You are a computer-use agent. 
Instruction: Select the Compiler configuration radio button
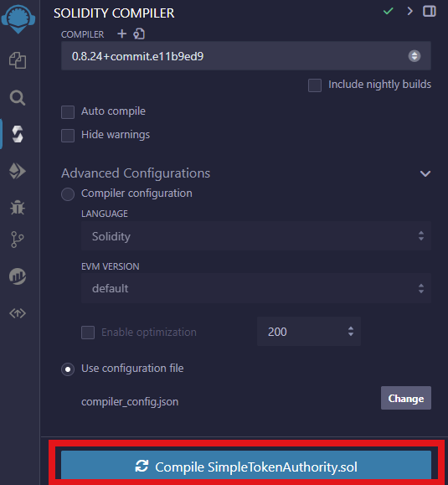coord(68,194)
